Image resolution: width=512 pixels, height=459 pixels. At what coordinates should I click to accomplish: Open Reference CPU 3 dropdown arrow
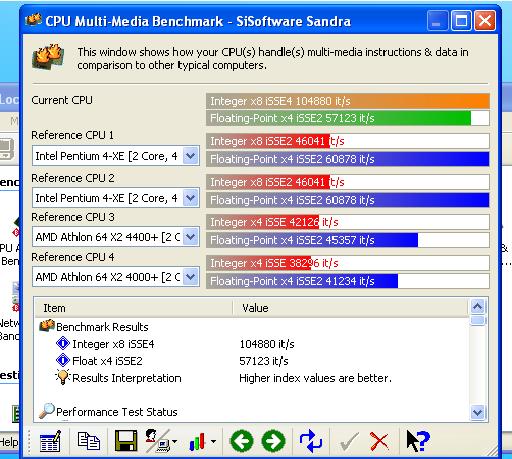[191, 237]
